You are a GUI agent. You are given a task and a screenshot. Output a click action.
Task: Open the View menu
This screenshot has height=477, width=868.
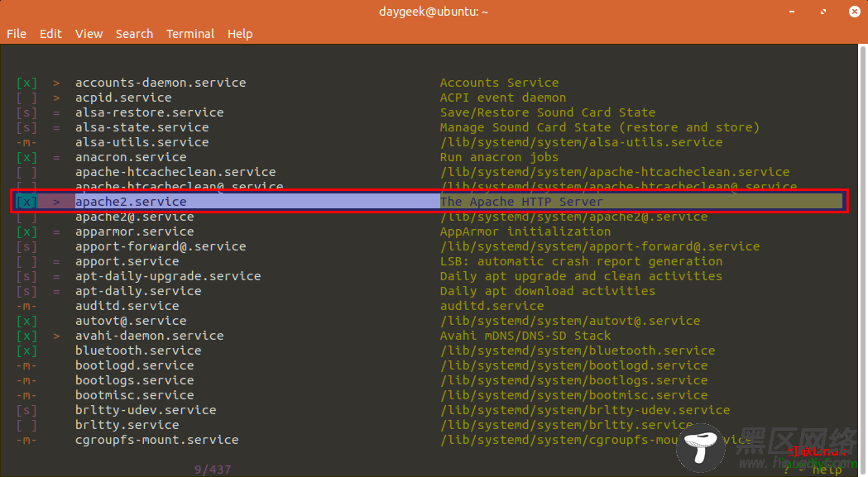[x=89, y=34]
